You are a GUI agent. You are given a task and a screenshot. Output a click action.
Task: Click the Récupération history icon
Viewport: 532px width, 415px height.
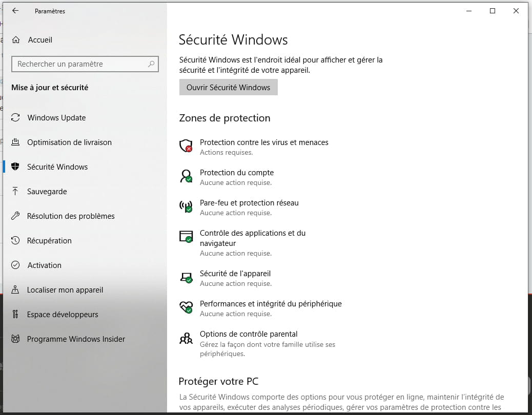tap(15, 240)
